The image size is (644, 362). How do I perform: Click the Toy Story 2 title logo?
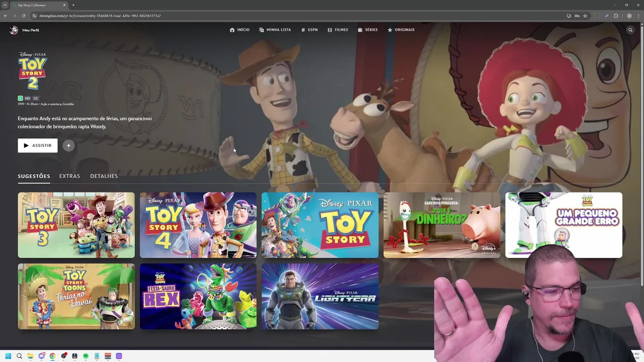33,71
